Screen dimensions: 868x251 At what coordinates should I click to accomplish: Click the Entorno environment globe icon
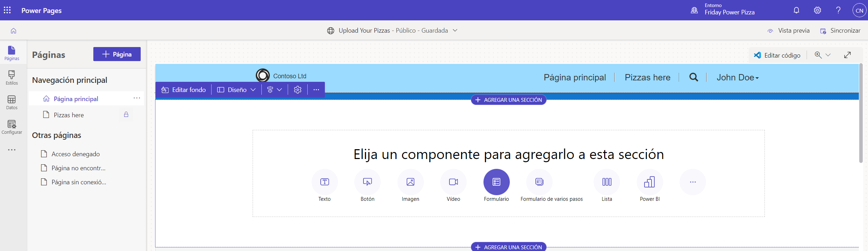tap(694, 10)
